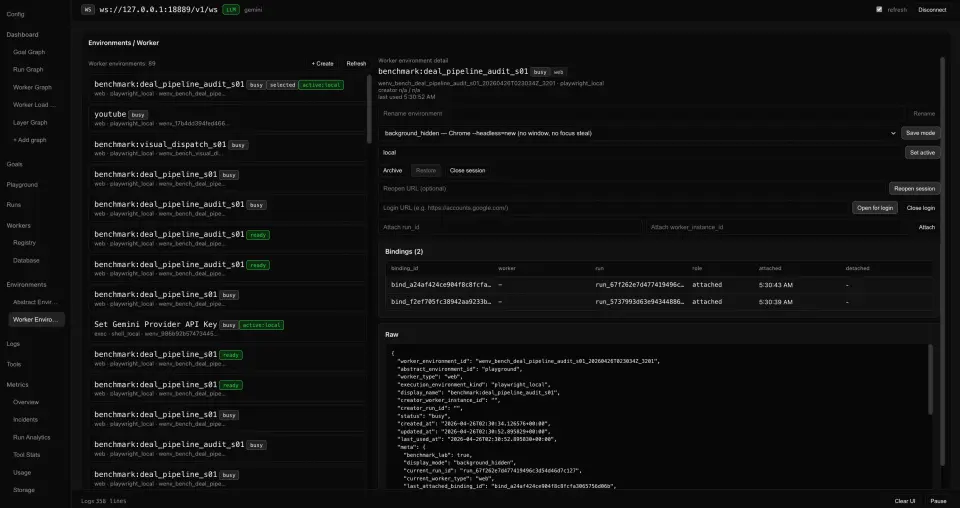Viewport: 960px width, 508px height.
Task: Go to Playground in sidebar
Action: click(22, 185)
